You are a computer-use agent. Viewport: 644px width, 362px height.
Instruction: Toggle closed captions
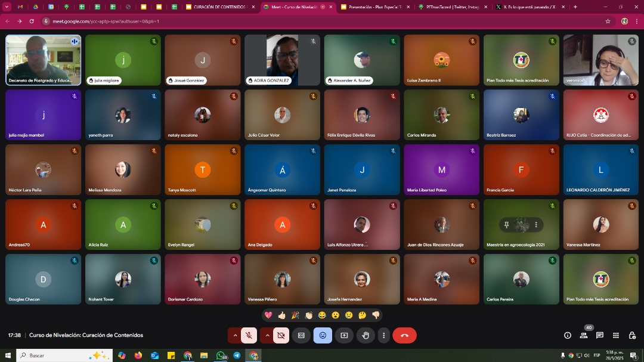(302, 335)
